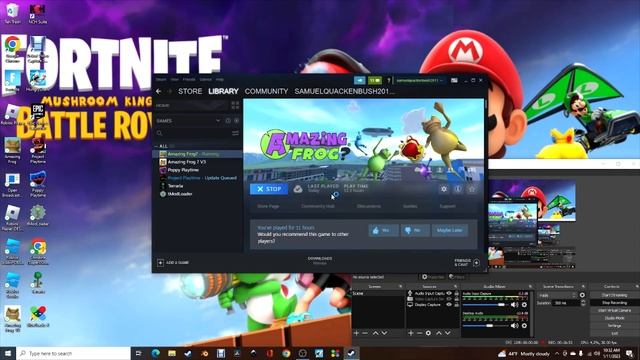Select Amazing Frog ? V3 in library
Viewport: 640px width, 360px height.
(x=197, y=162)
